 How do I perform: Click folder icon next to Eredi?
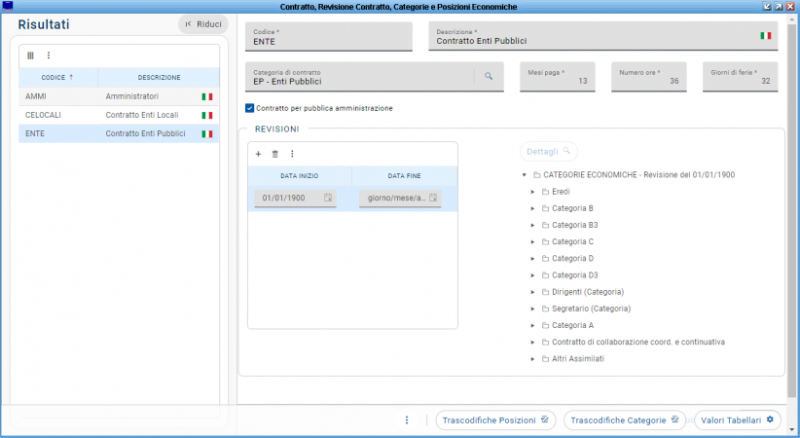[545, 191]
